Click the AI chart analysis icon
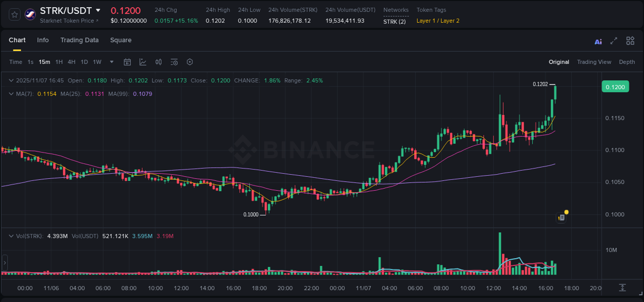This screenshot has width=644, height=302. point(598,41)
